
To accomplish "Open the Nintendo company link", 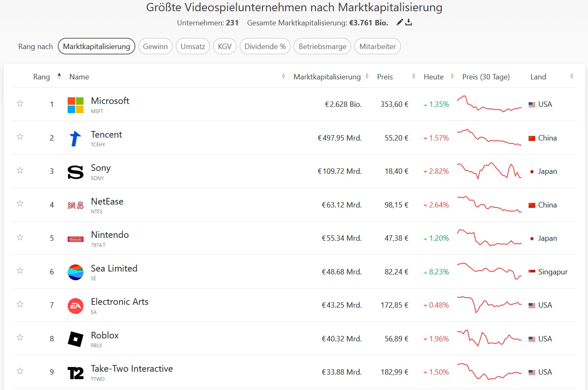I will (110, 234).
